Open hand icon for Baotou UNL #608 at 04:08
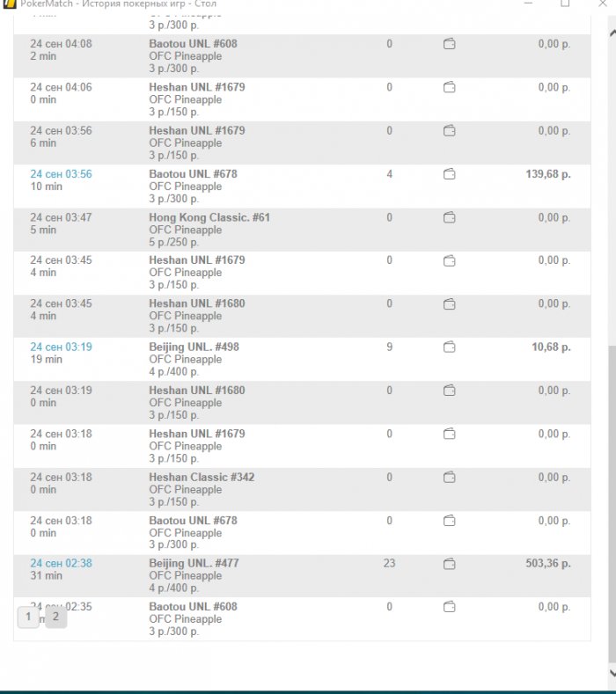The width and height of the screenshot is (616, 694). point(449,44)
